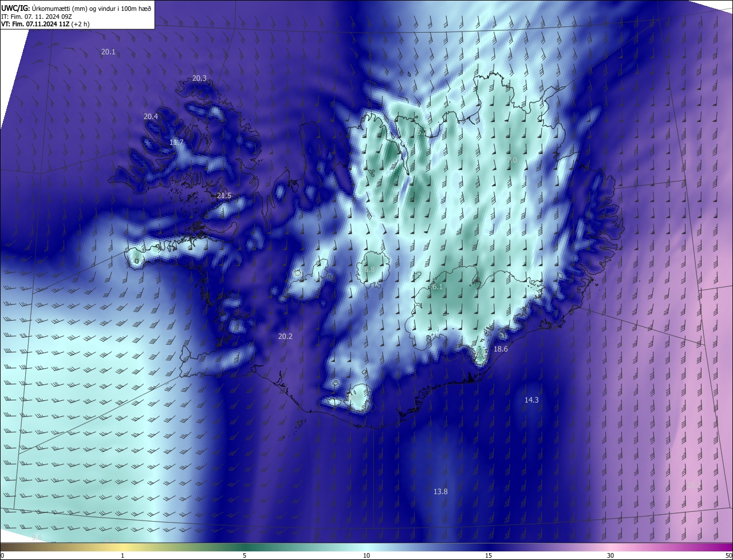The width and height of the screenshot is (733, 560).
Task: Click the 5.2 value on the north coast
Action: click(x=422, y=132)
